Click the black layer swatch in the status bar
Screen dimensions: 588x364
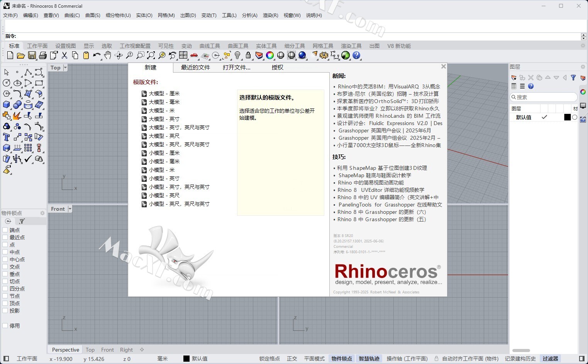pos(186,359)
